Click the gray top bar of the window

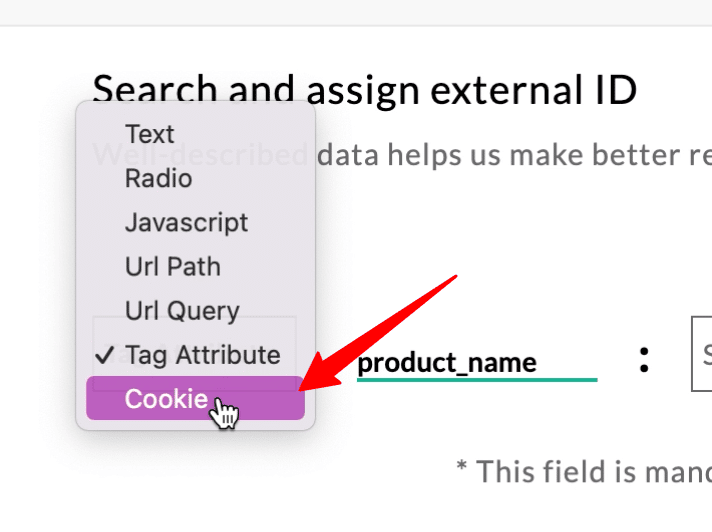[x=356, y=12]
